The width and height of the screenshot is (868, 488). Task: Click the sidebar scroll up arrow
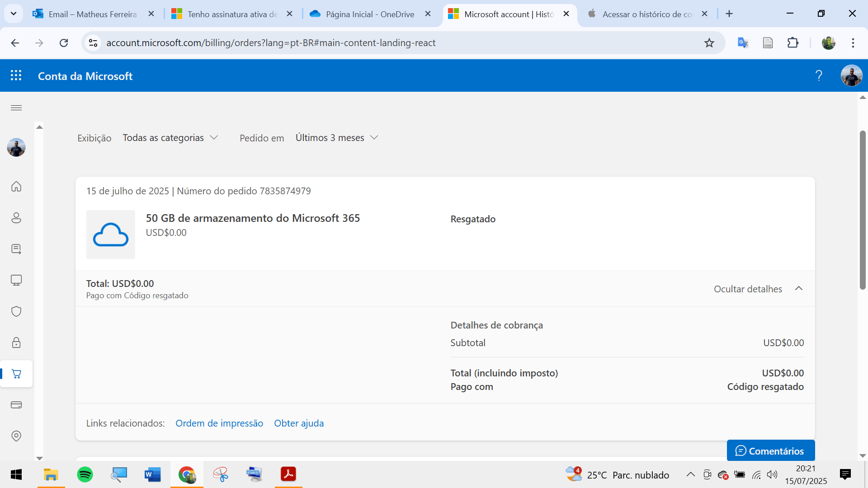[39, 127]
